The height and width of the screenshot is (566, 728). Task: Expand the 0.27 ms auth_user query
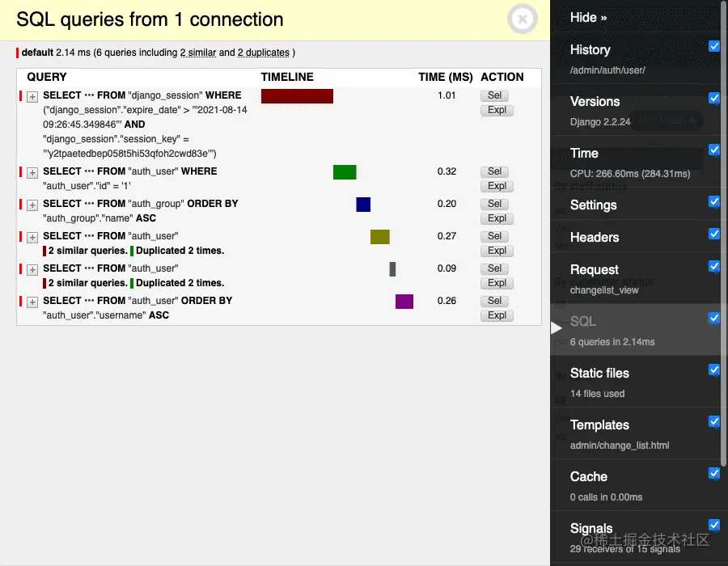click(x=32, y=238)
